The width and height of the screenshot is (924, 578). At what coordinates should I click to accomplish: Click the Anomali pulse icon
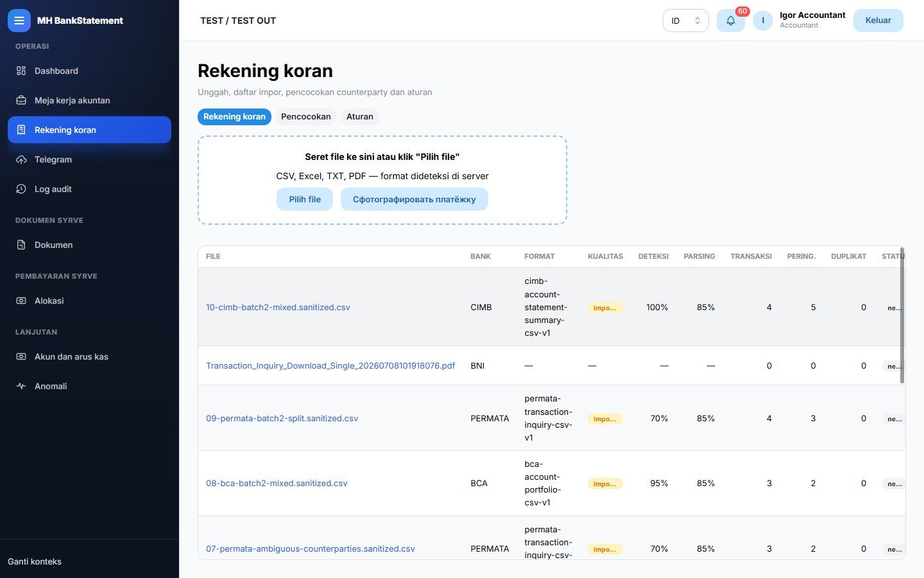[x=21, y=386]
